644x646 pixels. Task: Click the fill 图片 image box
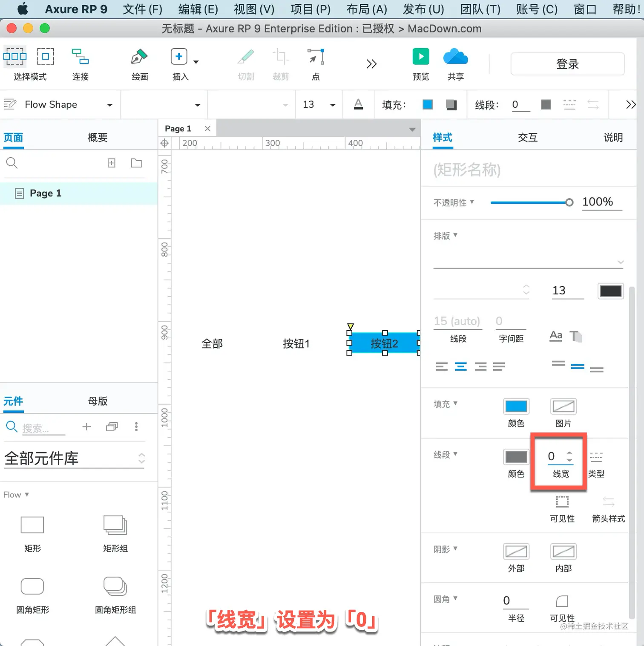(x=563, y=407)
